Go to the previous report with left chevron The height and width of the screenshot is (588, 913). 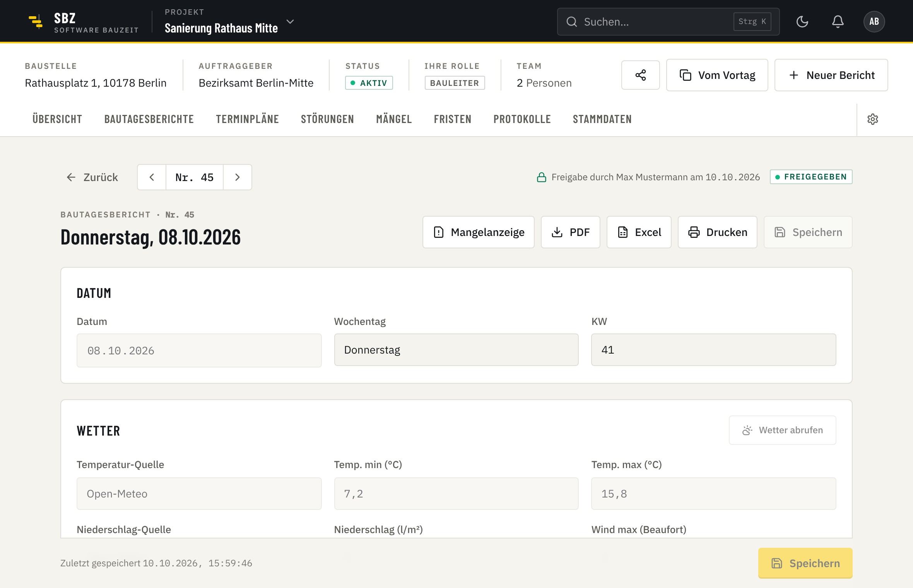[152, 177]
